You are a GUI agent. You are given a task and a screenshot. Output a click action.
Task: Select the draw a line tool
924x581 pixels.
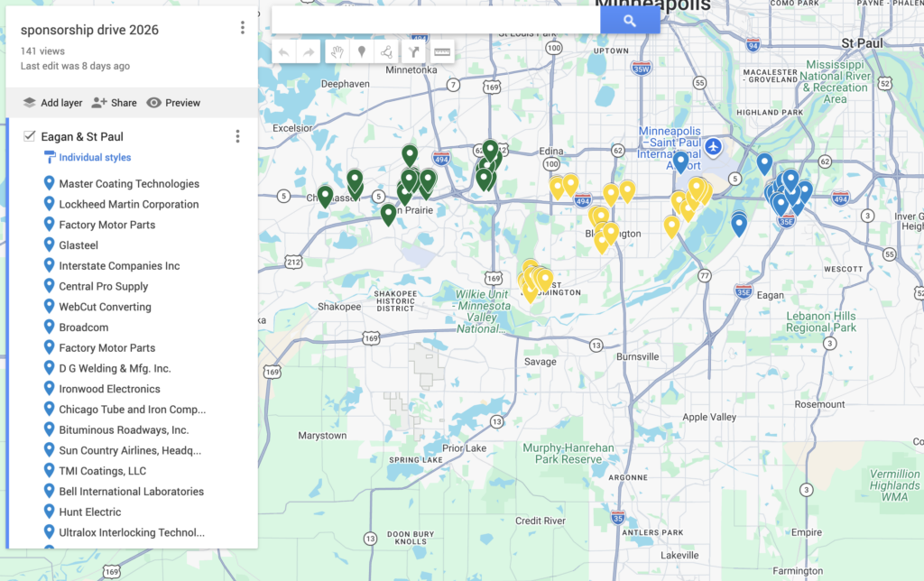(386, 52)
